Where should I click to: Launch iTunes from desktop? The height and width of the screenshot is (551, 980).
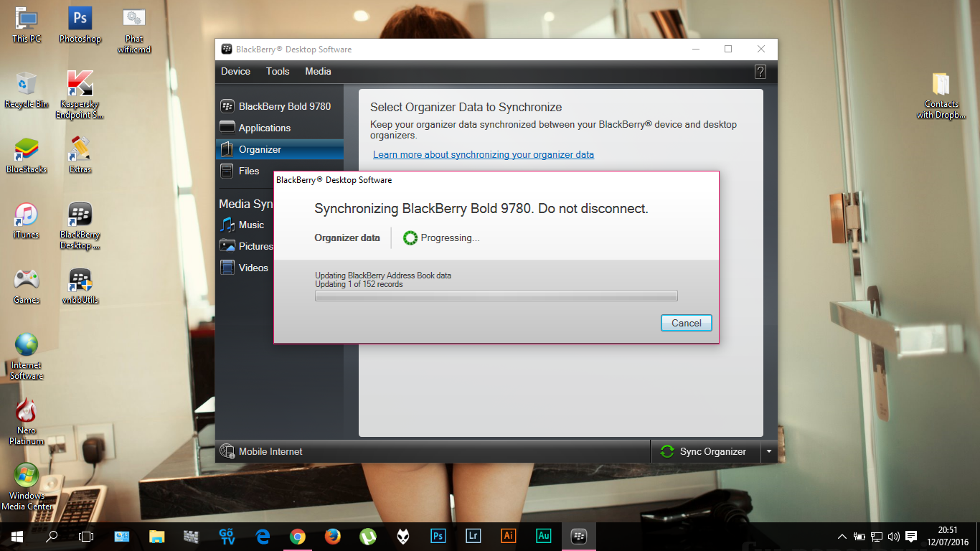(27, 221)
